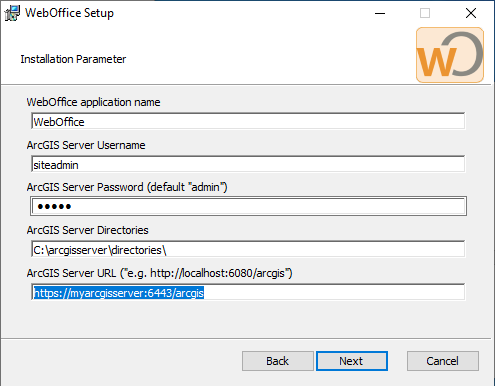Go back with the Back button
495x386 pixels.
pos(278,361)
